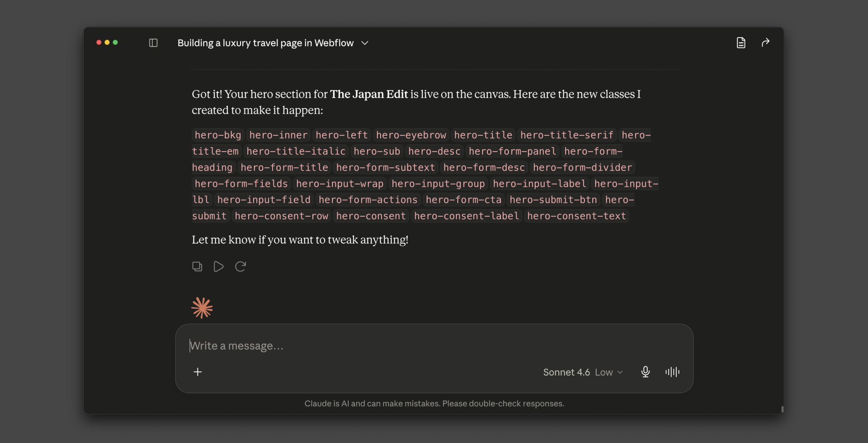This screenshot has height=443, width=868.
Task: Retry the response with the refresh icon
Action: click(241, 267)
